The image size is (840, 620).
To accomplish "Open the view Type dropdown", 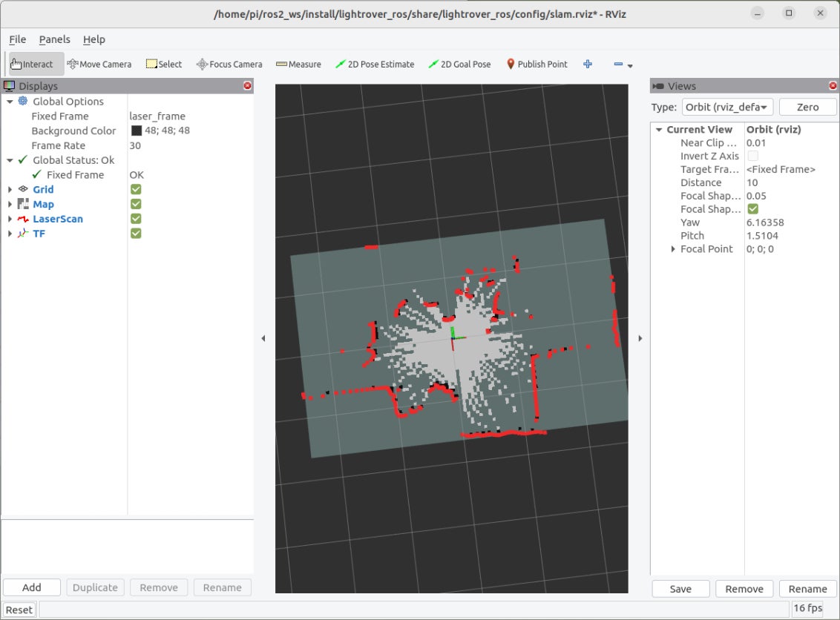I will [726, 107].
